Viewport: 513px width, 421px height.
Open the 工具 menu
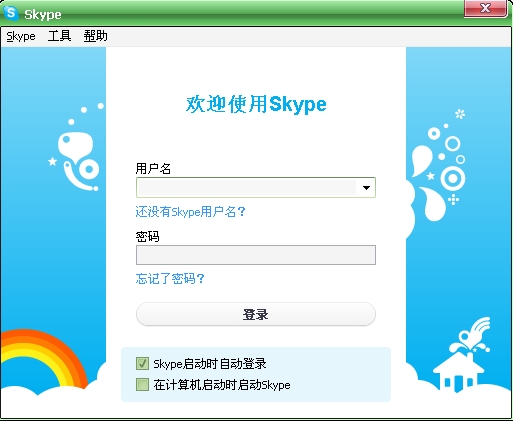[59, 36]
